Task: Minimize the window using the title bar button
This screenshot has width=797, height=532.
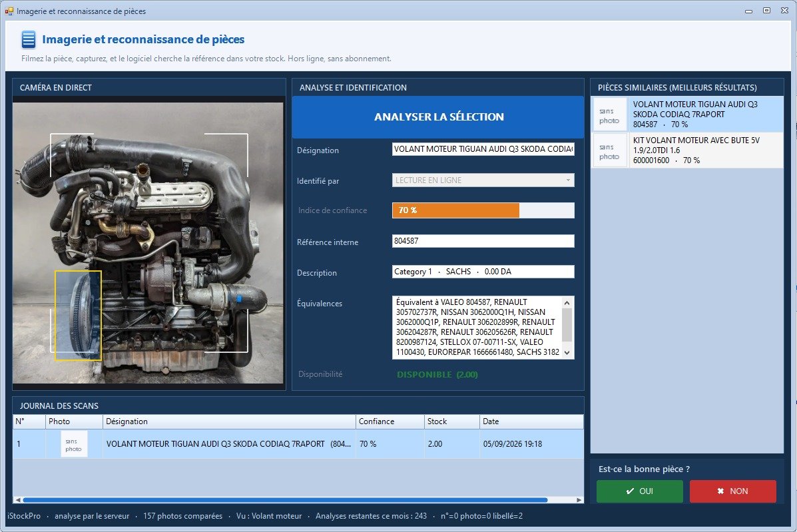Action: tap(748, 11)
